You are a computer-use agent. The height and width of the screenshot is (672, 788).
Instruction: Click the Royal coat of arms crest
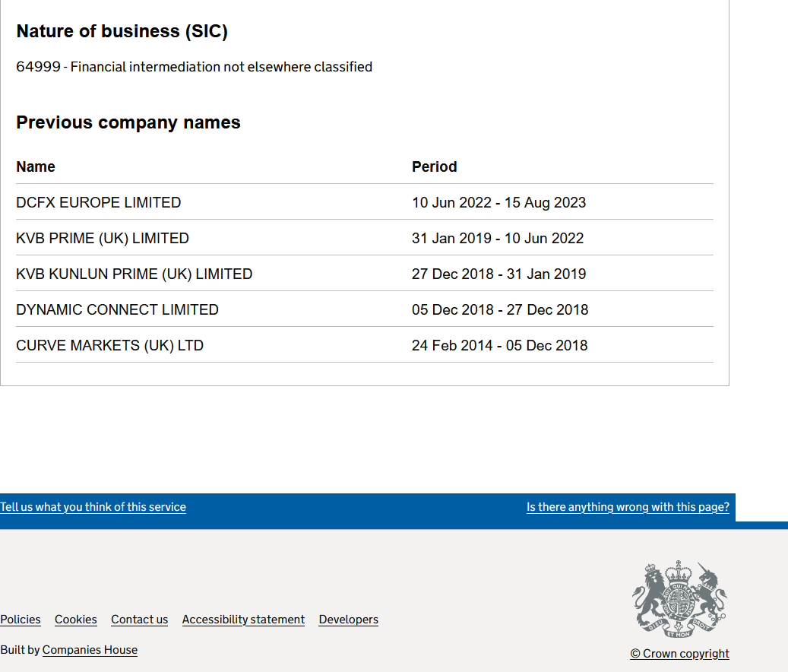pos(679,599)
